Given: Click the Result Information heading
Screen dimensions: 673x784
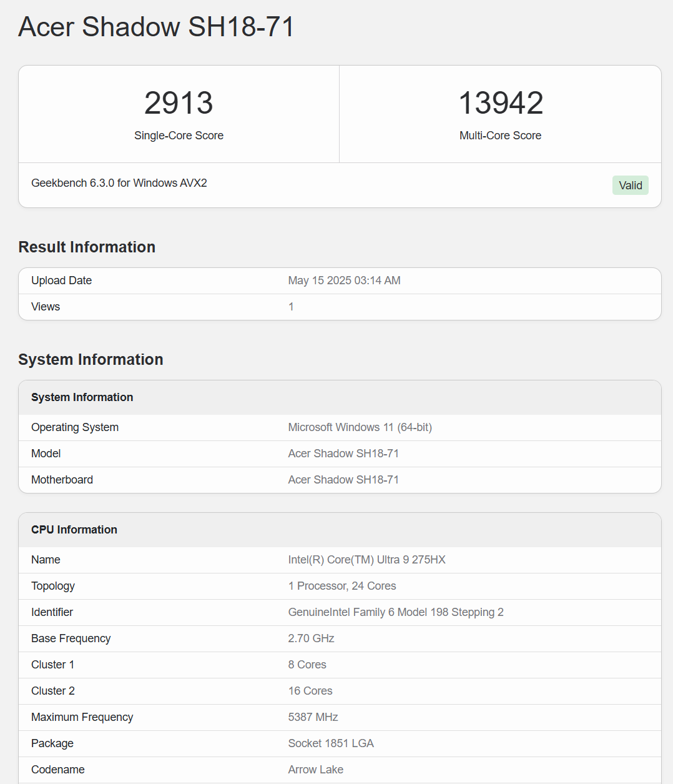Looking at the screenshot, I should 87,247.
